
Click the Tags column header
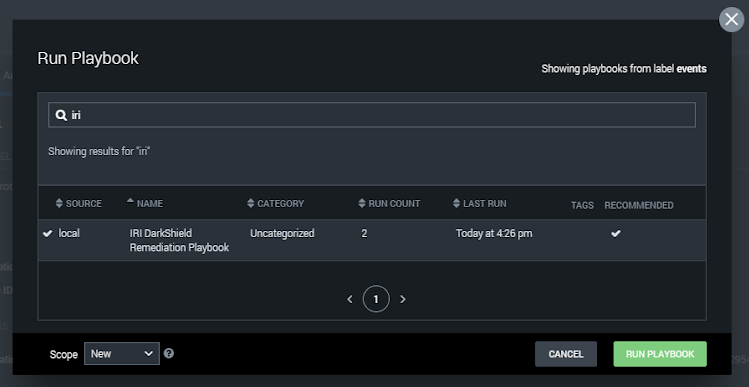tap(582, 205)
